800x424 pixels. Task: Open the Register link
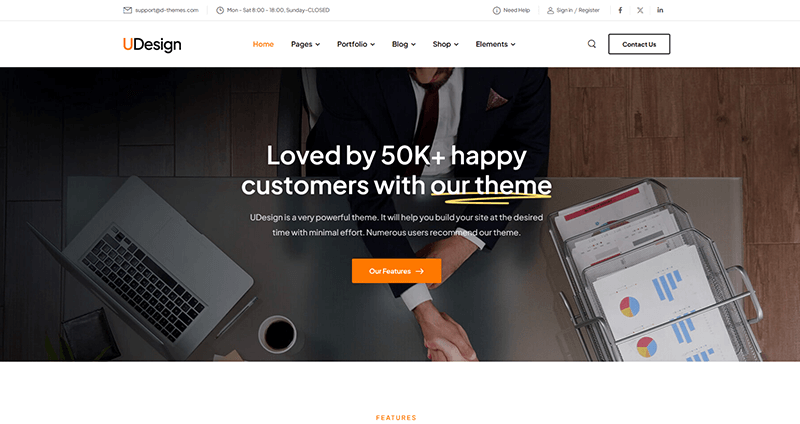589,10
